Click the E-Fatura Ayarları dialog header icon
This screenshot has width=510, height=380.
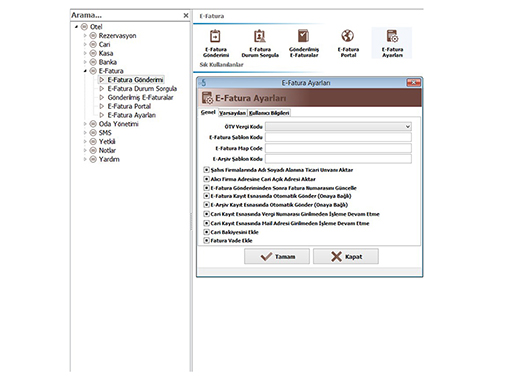click(x=207, y=98)
